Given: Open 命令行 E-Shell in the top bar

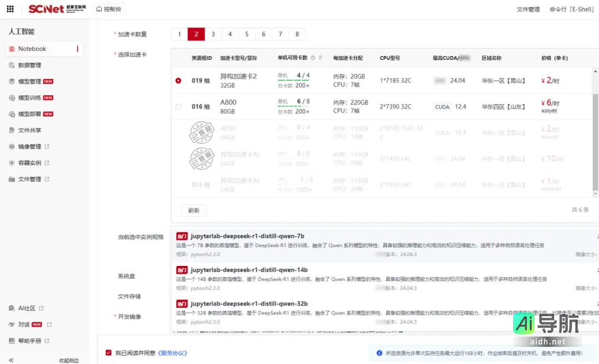Looking at the screenshot, I should pos(571,9).
